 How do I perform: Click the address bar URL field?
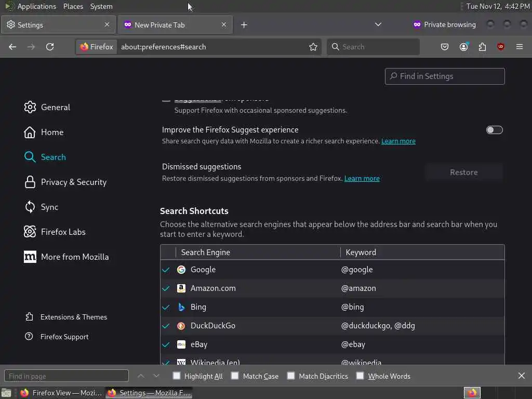212,47
